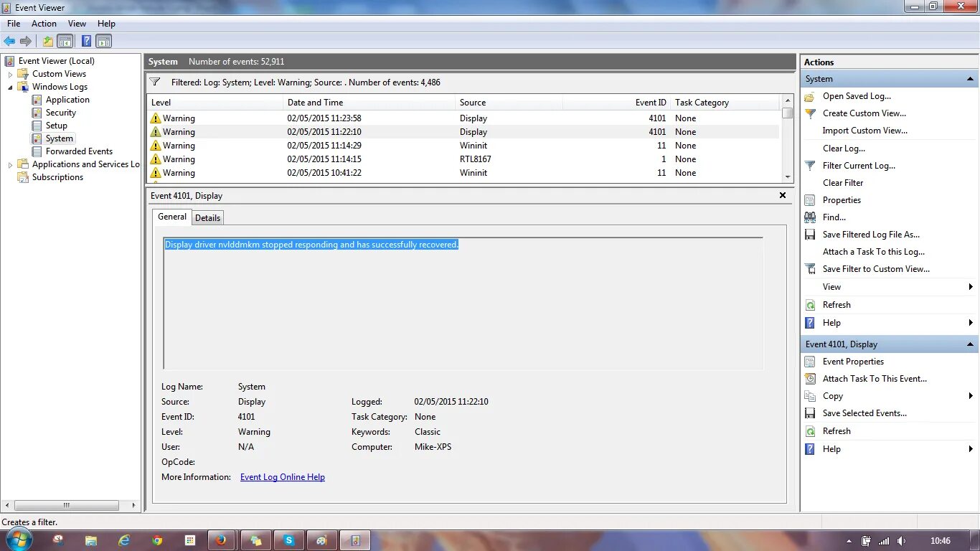Click the volume speaker tray icon
This screenshot has height=551, width=980.
901,541
